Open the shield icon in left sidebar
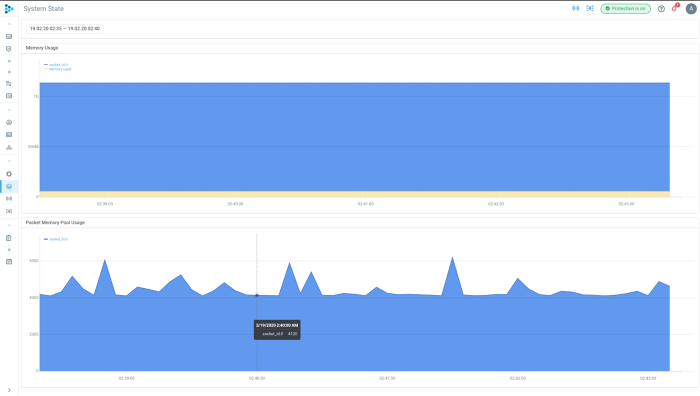 pyautogui.click(x=9, y=49)
